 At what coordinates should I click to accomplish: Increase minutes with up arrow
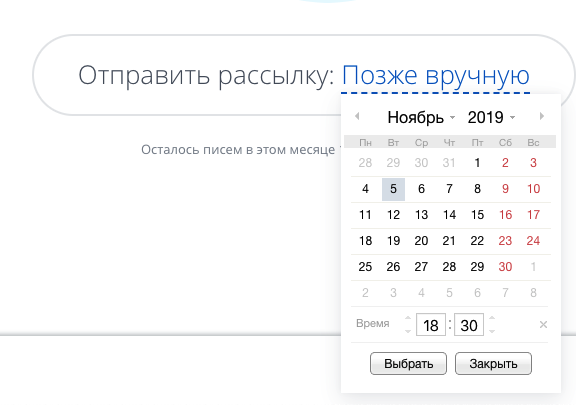click(x=492, y=318)
